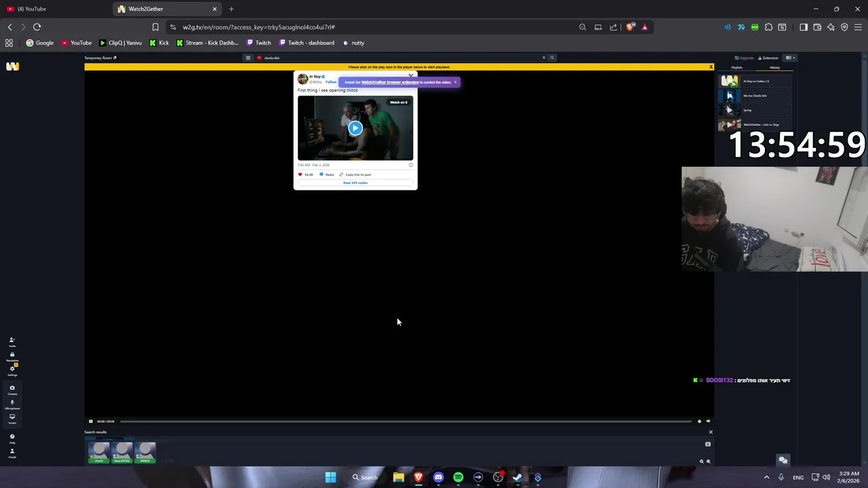The image size is (868, 488).
Task: Click the search field containing charlie kirk
Action: tap(401, 58)
